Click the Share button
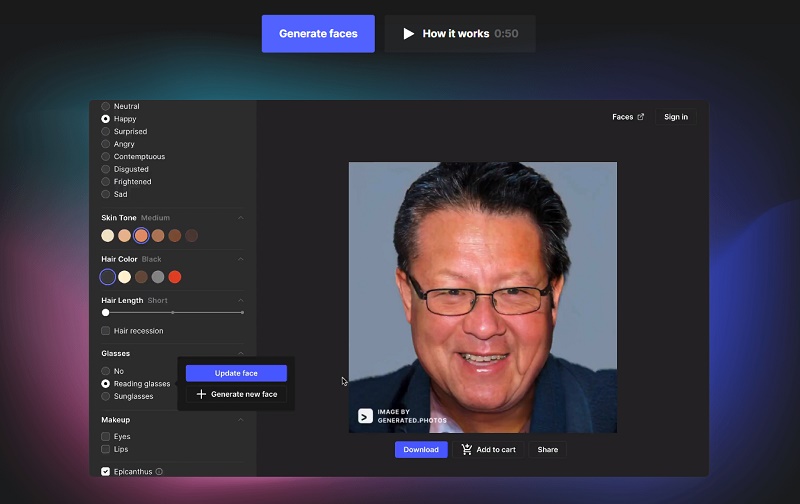The image size is (800, 504). point(547,449)
